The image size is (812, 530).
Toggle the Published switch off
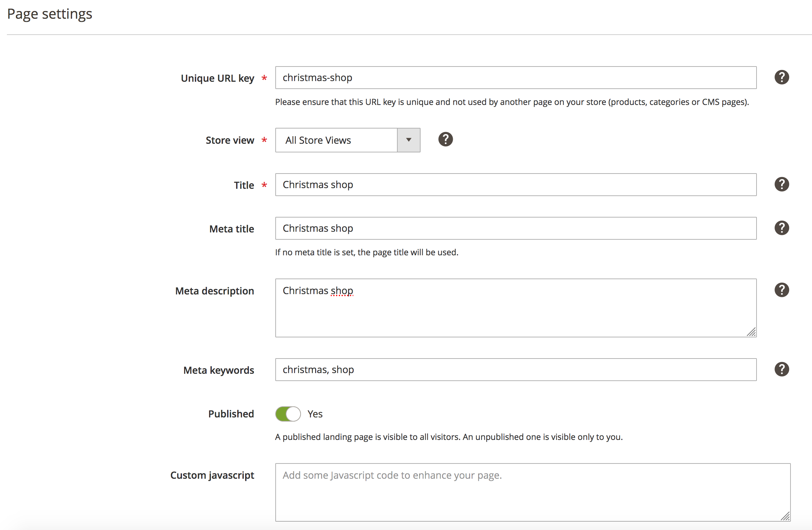point(288,414)
